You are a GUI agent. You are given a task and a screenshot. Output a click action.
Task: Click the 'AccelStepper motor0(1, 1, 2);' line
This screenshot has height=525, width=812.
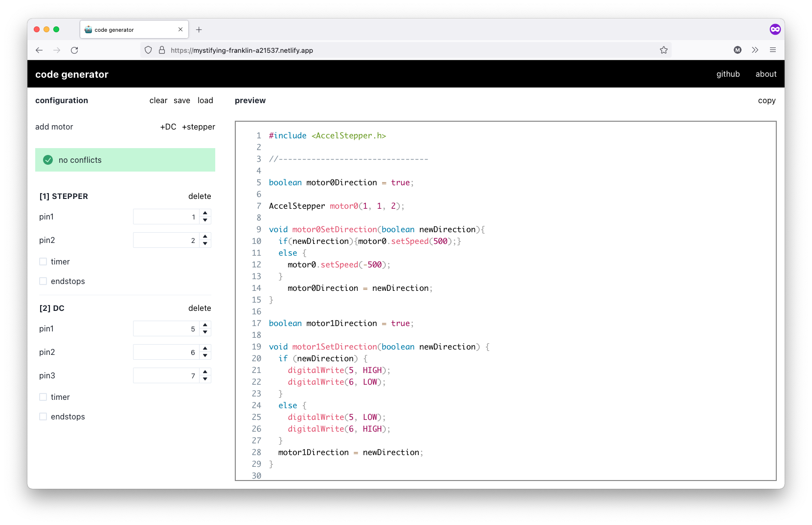[337, 206]
